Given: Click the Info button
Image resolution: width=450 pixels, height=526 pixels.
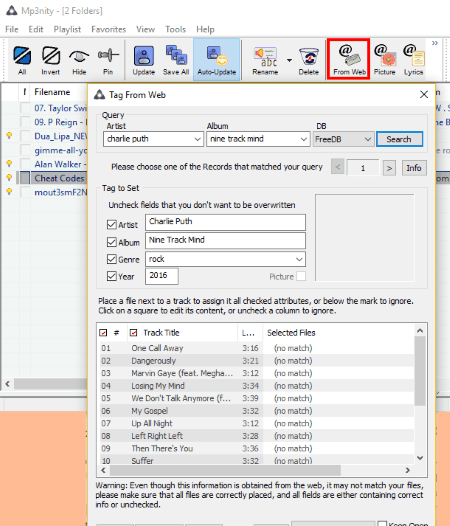Looking at the screenshot, I should point(414,168).
